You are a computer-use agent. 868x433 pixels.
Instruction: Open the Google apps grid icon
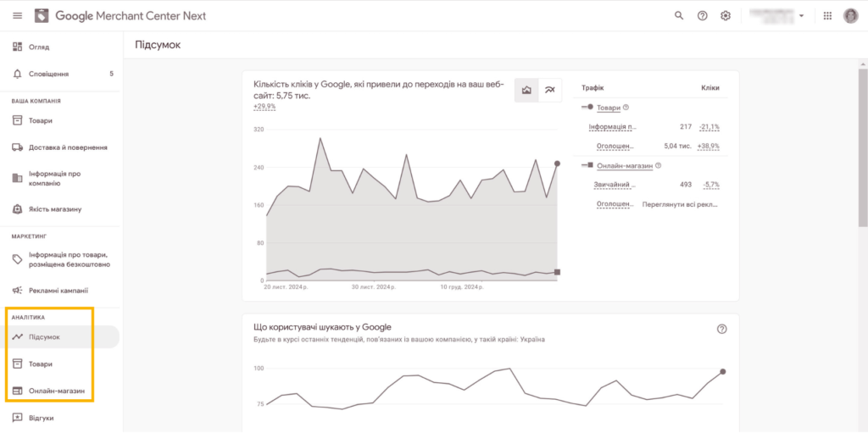coord(827,15)
